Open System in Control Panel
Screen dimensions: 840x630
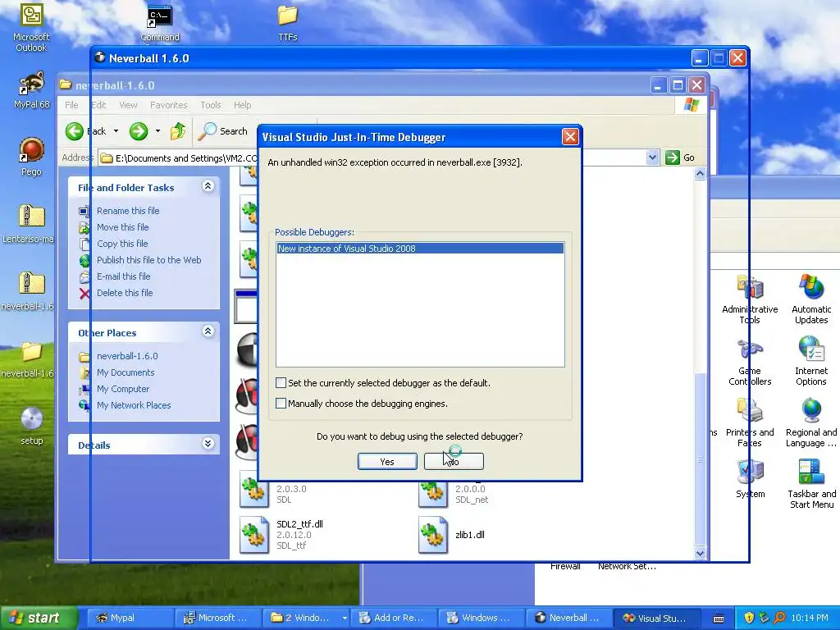click(x=750, y=479)
